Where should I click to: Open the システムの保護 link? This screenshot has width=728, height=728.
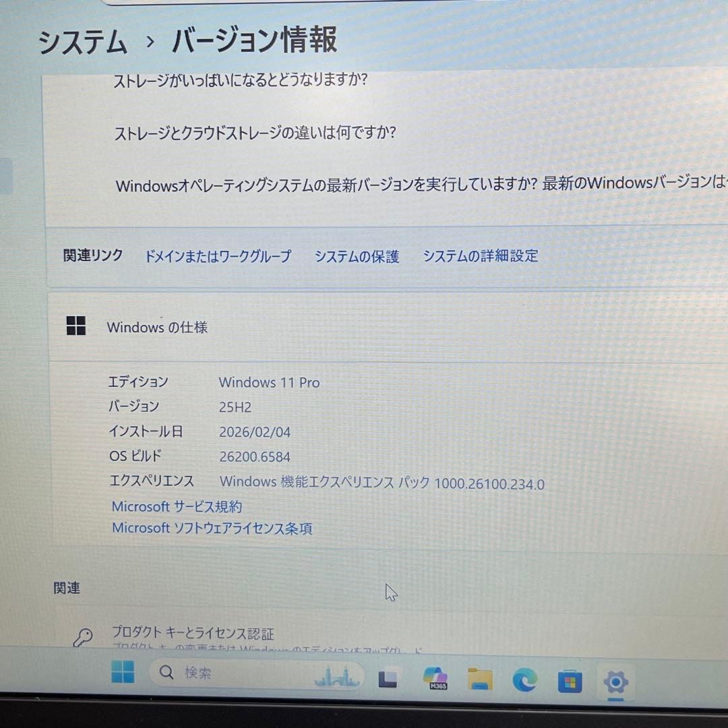coord(357,256)
